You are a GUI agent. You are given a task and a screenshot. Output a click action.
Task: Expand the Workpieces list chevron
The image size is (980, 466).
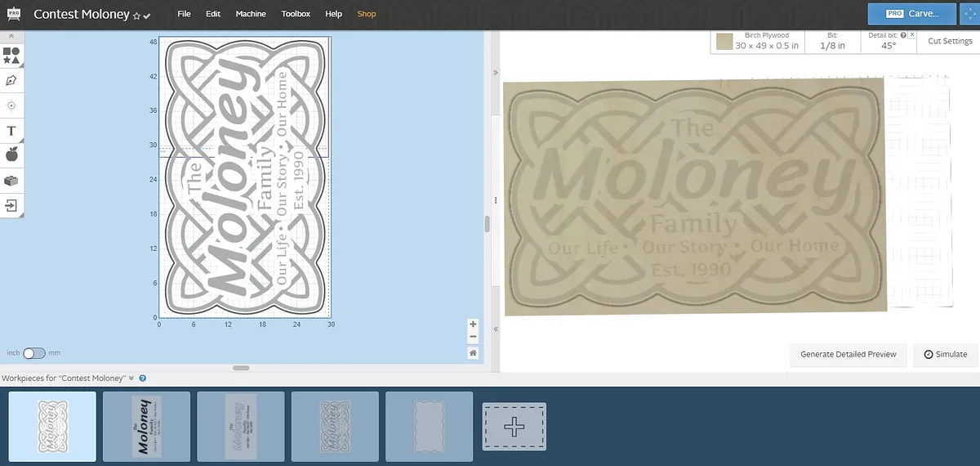click(131, 379)
